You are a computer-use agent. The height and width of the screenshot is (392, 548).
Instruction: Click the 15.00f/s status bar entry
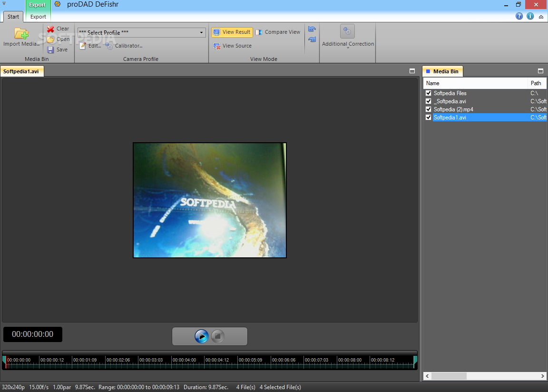pyautogui.click(x=39, y=387)
